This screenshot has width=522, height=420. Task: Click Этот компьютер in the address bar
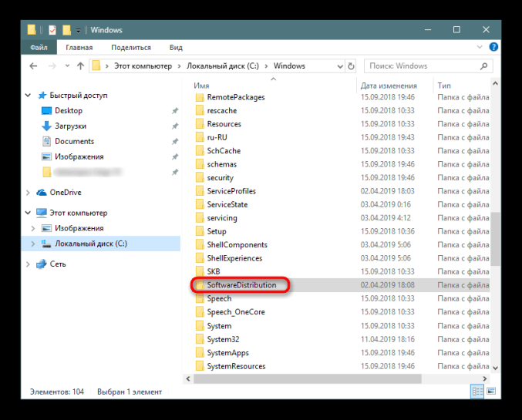143,66
